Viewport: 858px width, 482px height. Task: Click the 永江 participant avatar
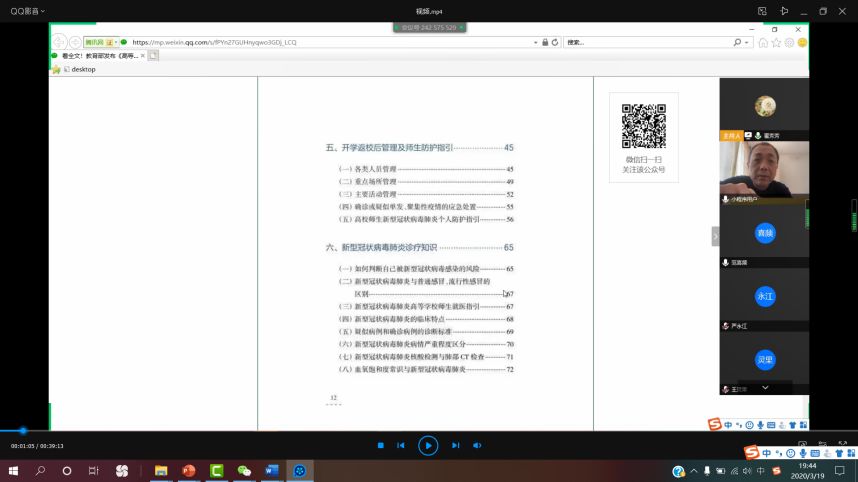765,297
